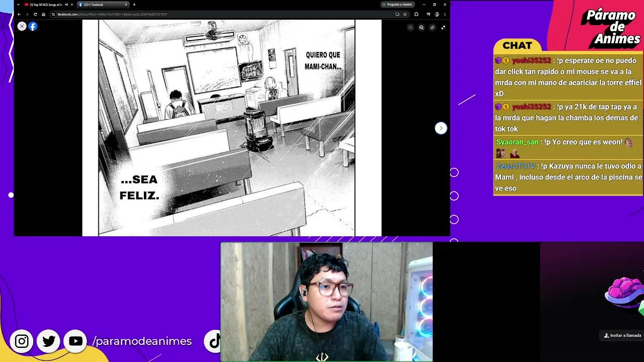Go back in the browser
Screen dimensions: 644x362
tap(19, 14)
